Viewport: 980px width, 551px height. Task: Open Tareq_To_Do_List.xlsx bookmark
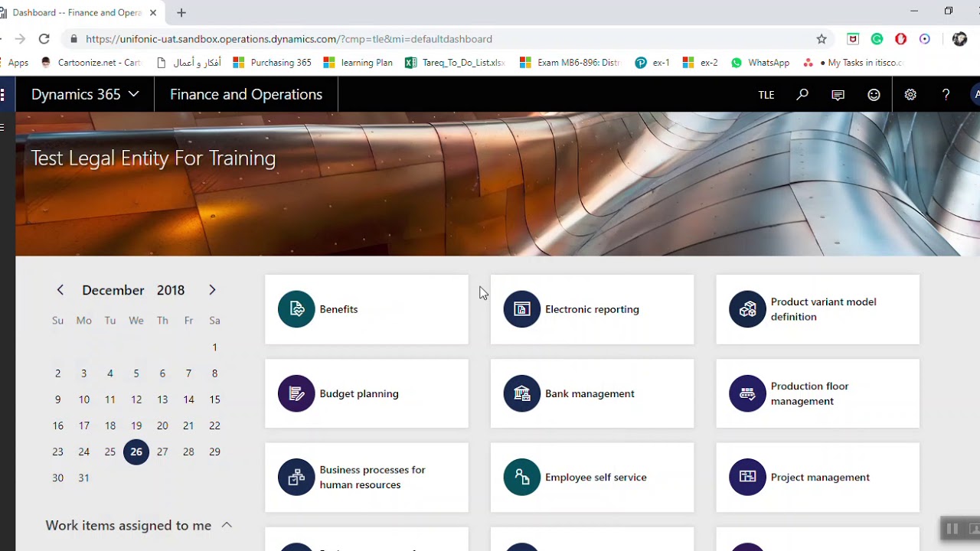[x=455, y=63]
